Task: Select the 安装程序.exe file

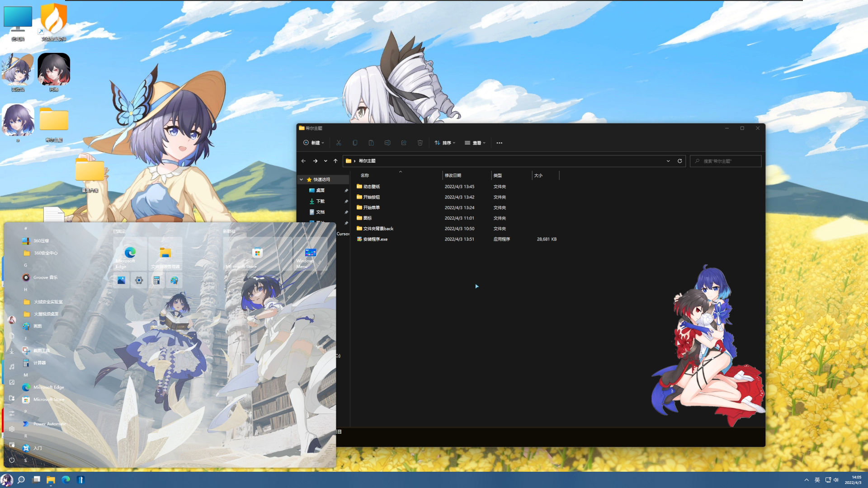Action: (x=375, y=239)
